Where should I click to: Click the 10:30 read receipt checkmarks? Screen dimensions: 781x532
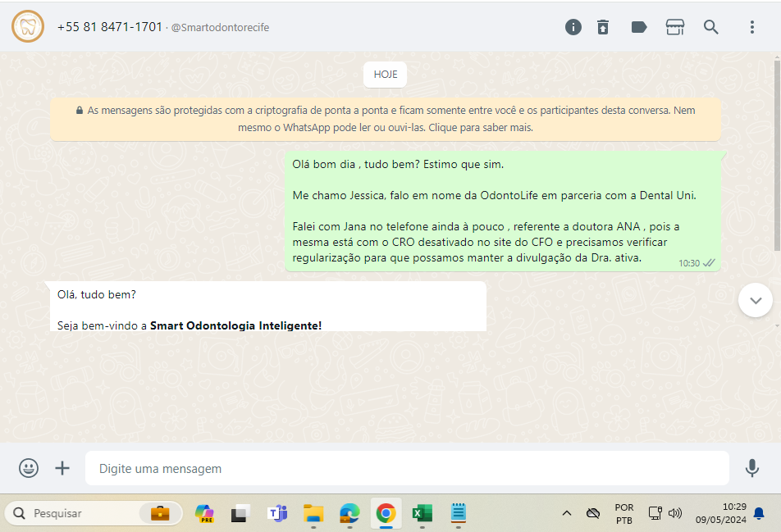coord(709,263)
